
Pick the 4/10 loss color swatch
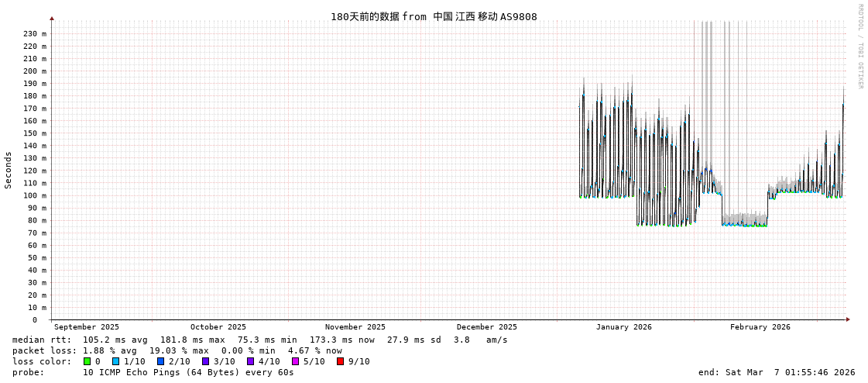(250, 361)
